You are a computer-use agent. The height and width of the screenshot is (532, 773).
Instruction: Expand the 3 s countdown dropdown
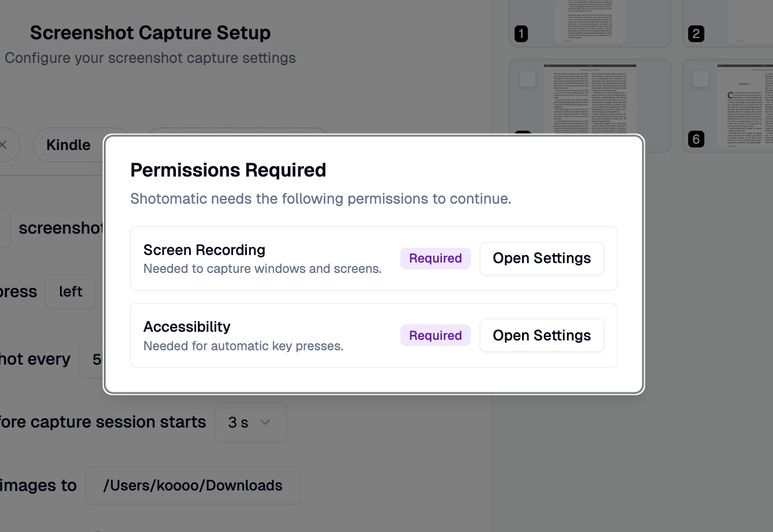(x=250, y=422)
